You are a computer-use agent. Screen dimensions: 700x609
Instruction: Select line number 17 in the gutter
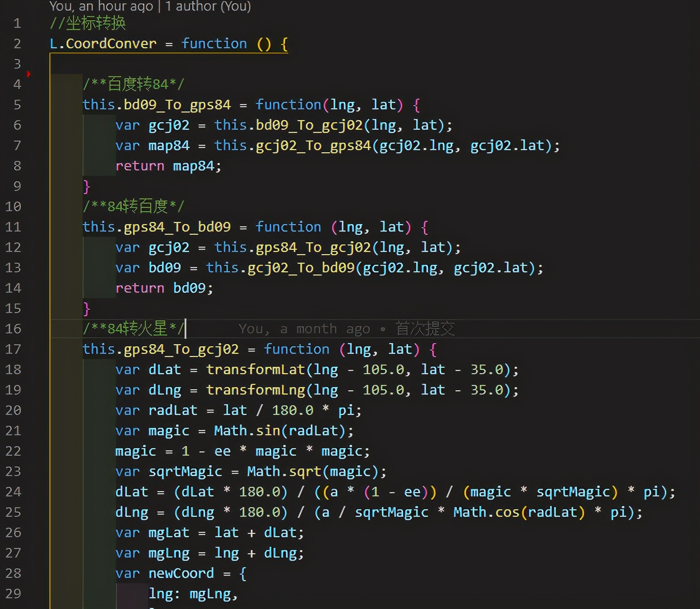[13, 349]
